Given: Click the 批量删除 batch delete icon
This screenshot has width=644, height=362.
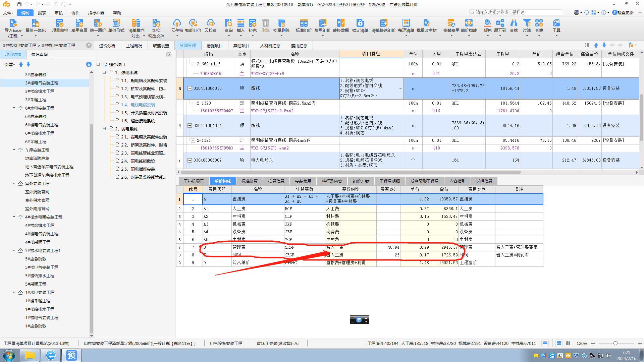Looking at the screenshot, I should click(281, 23).
